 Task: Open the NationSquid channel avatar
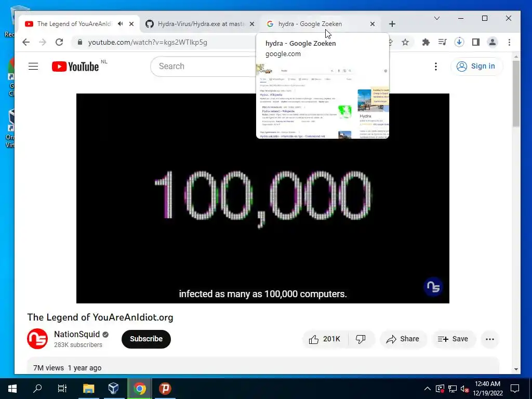(x=37, y=339)
